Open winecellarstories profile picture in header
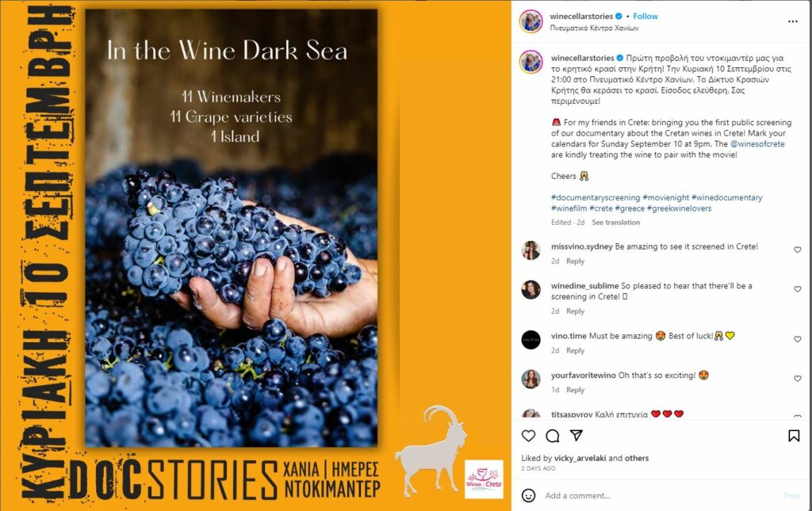 [x=531, y=21]
